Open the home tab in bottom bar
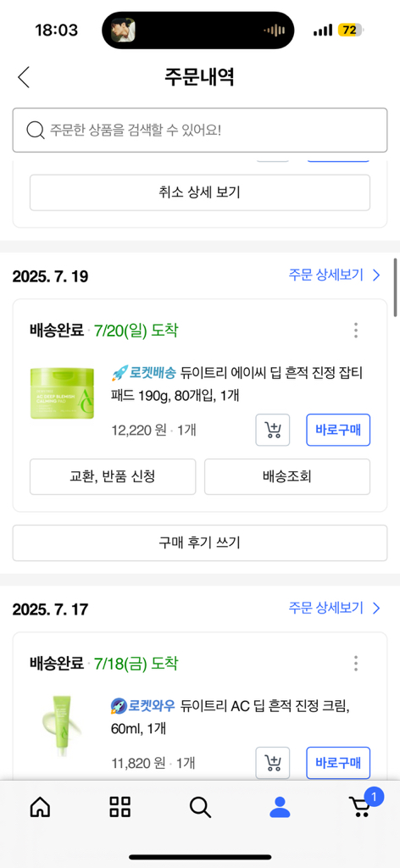The height and width of the screenshot is (868, 400). point(40,807)
